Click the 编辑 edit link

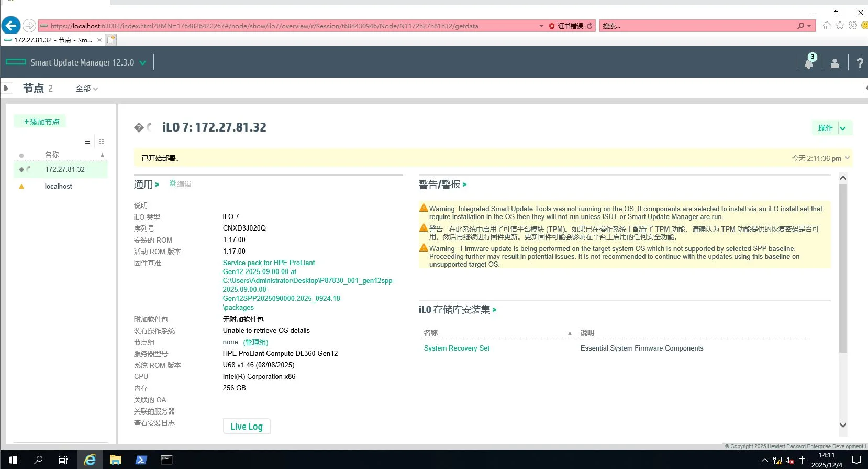pos(184,184)
